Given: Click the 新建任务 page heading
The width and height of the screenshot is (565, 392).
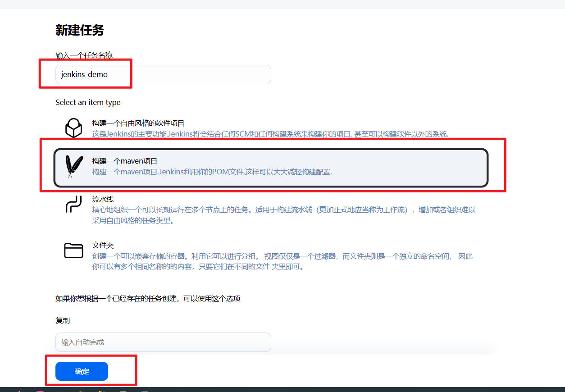Looking at the screenshot, I should click(x=80, y=30).
